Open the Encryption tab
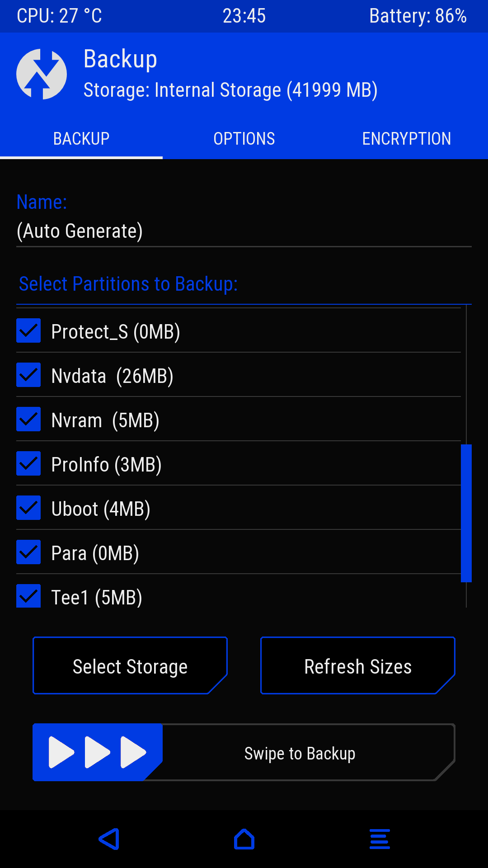The image size is (488, 868). 407,139
